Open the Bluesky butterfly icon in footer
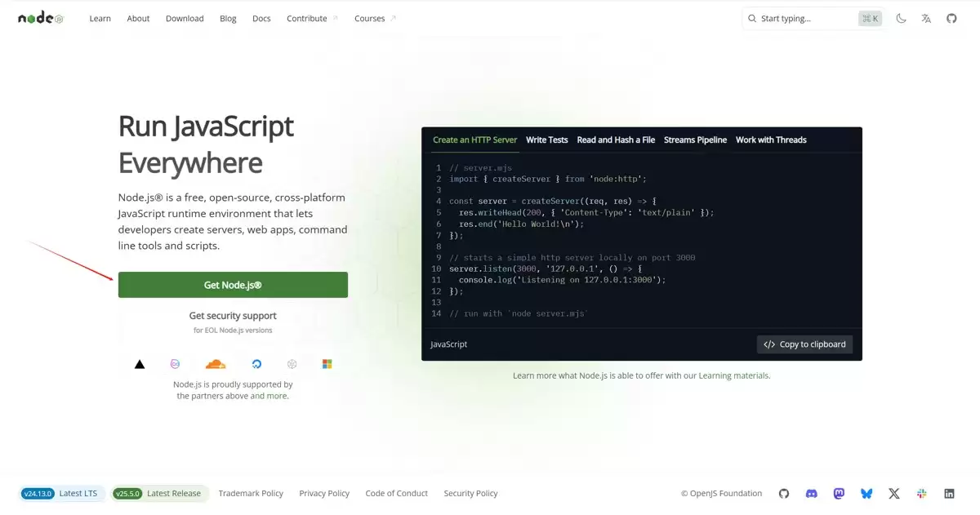980x515 pixels. click(x=866, y=494)
